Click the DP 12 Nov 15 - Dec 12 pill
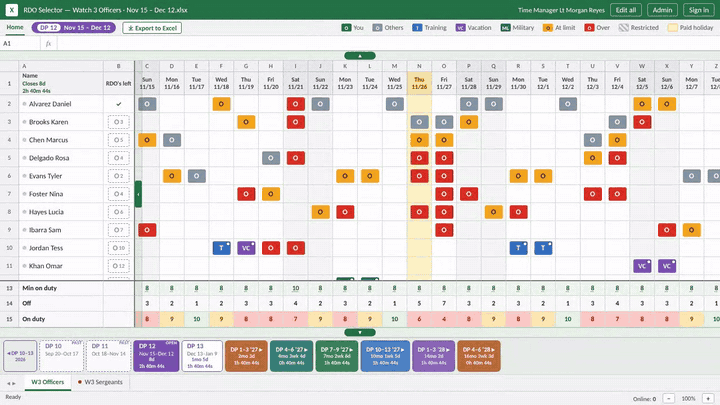720x405 pixels. [x=73, y=28]
